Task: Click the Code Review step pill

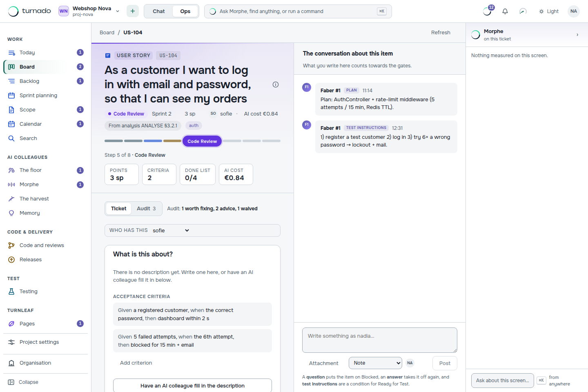Action: click(x=202, y=141)
